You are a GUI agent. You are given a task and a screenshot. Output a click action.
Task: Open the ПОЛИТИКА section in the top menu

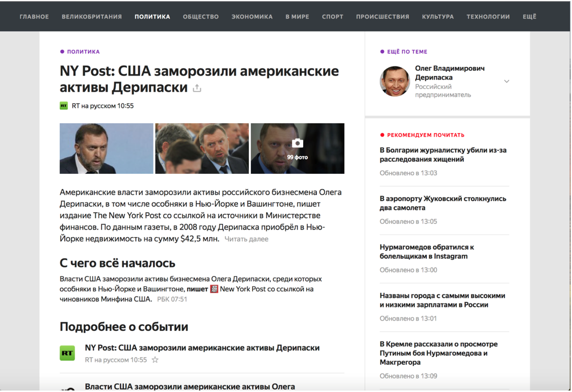pyautogui.click(x=152, y=17)
